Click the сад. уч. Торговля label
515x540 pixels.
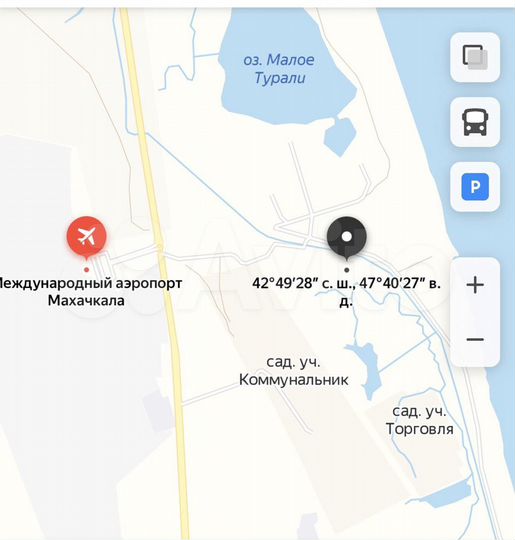pyautogui.click(x=419, y=420)
